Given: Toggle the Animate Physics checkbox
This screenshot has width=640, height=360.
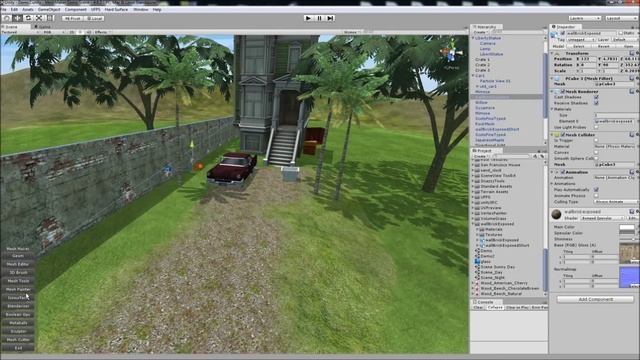Looking at the screenshot, I should pyautogui.click(x=596, y=196).
